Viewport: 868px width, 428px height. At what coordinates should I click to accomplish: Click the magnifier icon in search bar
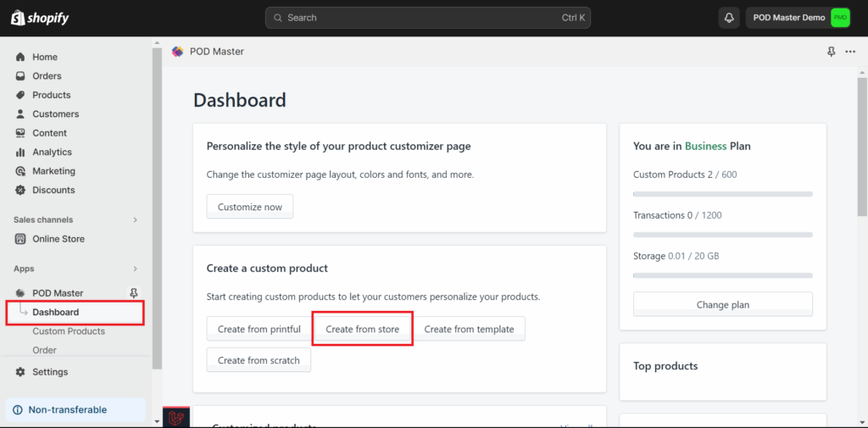pos(278,18)
